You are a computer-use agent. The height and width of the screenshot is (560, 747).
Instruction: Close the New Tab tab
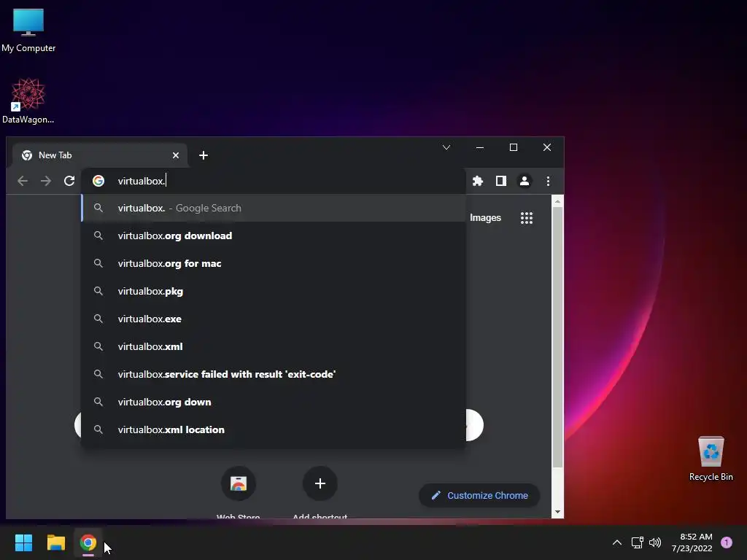pos(176,155)
